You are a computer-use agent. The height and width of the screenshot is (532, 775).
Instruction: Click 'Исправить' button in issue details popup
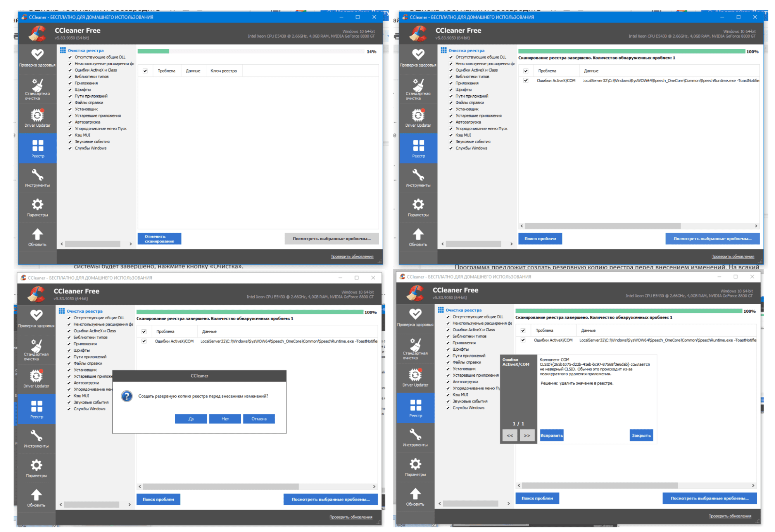pos(552,436)
